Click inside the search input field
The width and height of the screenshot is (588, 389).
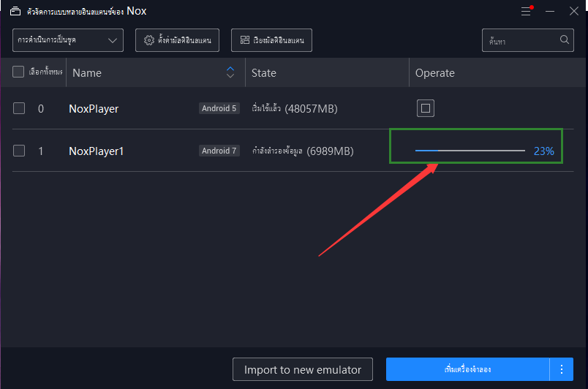click(519, 40)
